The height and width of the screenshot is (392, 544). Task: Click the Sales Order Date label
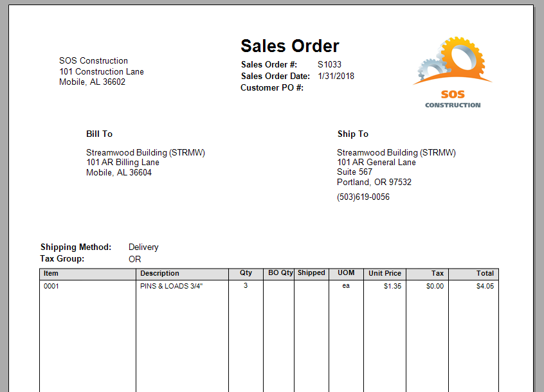[x=275, y=76]
